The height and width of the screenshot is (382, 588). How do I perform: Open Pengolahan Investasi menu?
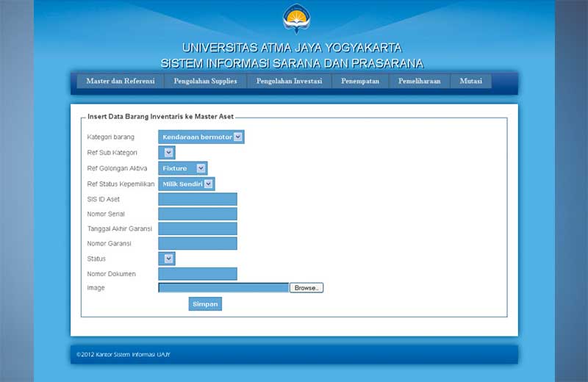click(289, 82)
